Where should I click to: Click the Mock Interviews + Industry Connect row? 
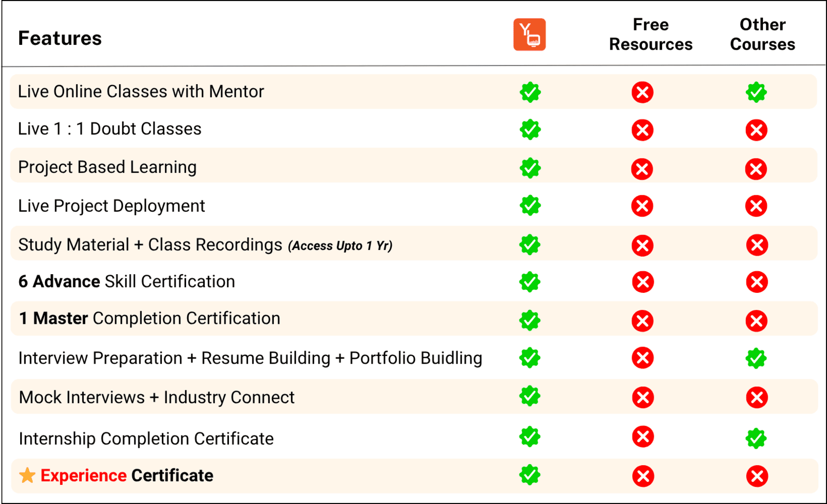(414, 397)
